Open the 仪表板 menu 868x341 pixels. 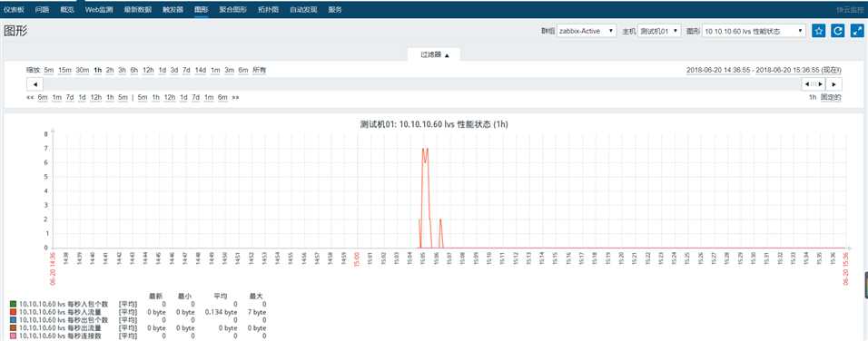[x=13, y=9]
